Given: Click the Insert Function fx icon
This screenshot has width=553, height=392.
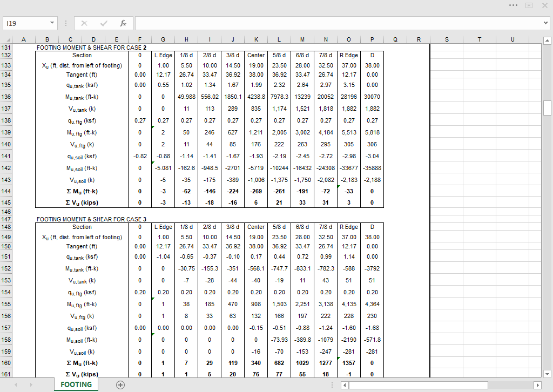Looking at the screenshot, I should tap(123, 23).
